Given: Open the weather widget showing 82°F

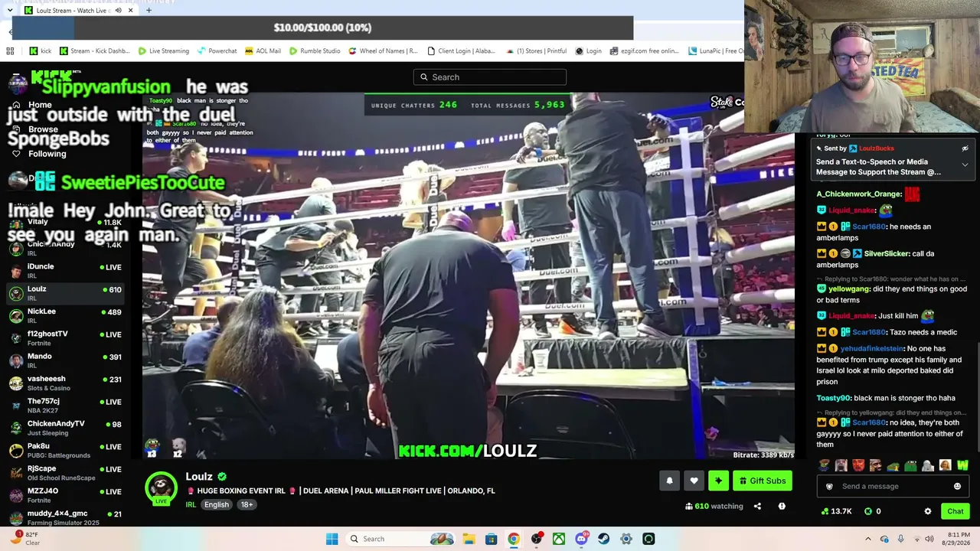Looking at the screenshot, I should pos(26,539).
